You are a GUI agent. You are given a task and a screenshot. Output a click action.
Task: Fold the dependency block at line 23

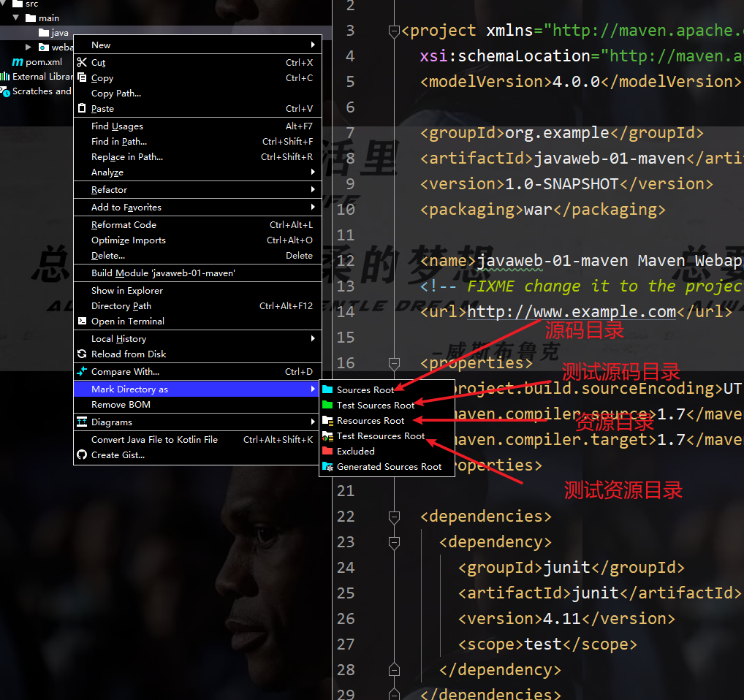click(394, 543)
